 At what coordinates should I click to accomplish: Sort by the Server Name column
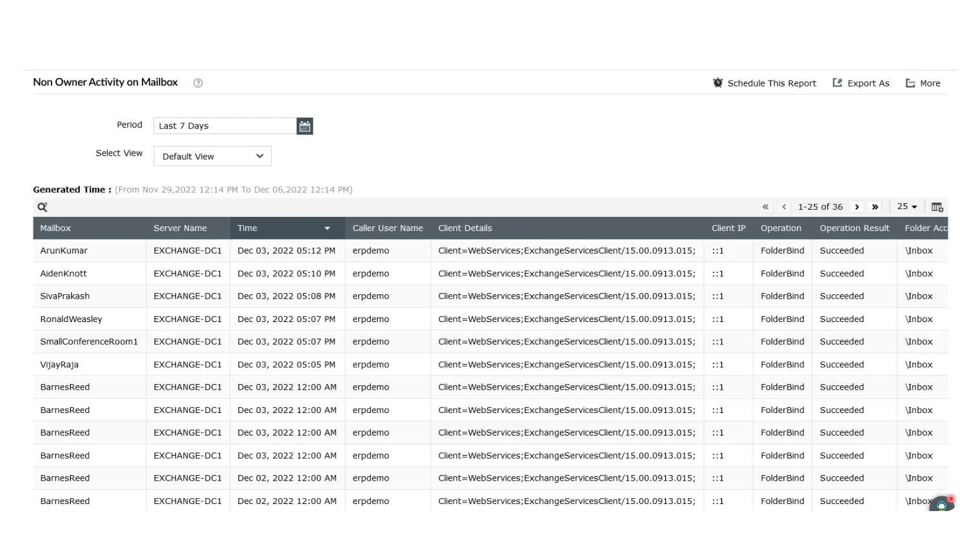[x=180, y=228]
